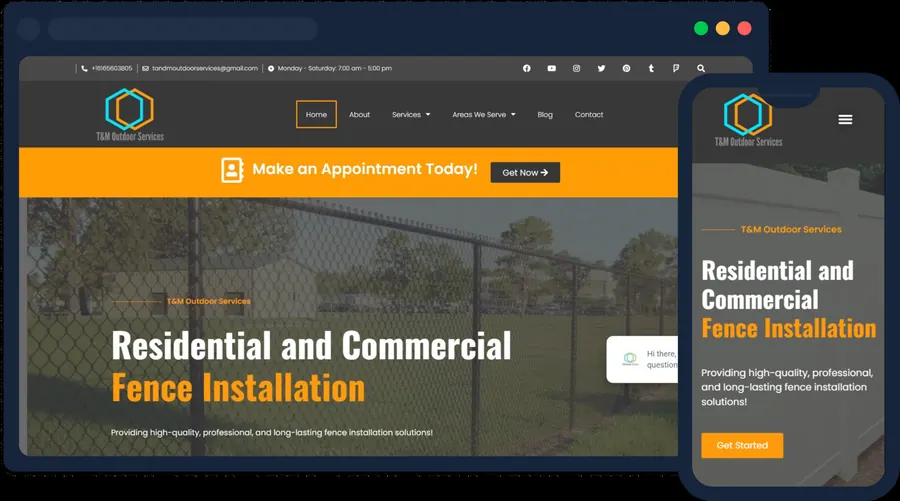
Task: Click the search magnifier icon in top bar
Action: pyautogui.click(x=701, y=68)
